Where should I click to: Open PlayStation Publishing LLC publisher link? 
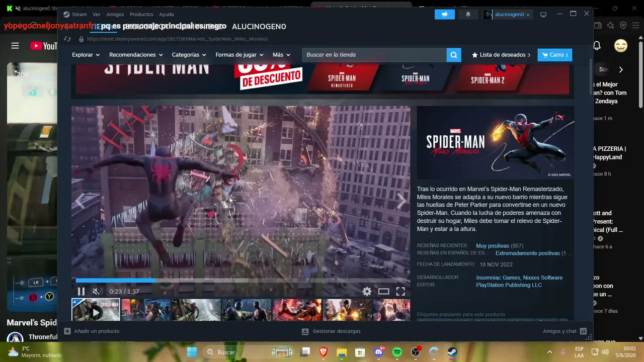coord(509,285)
